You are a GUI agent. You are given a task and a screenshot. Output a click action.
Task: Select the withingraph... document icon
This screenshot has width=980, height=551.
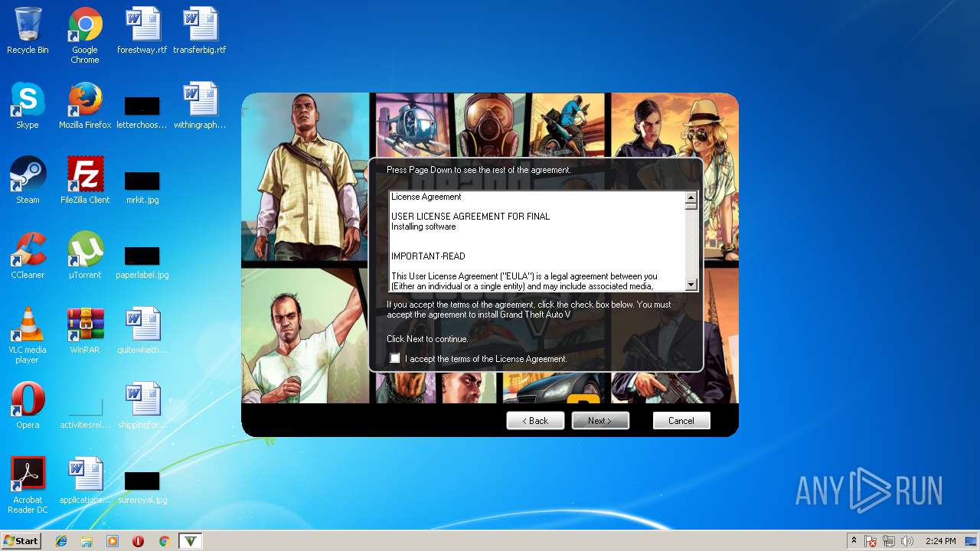[200, 106]
